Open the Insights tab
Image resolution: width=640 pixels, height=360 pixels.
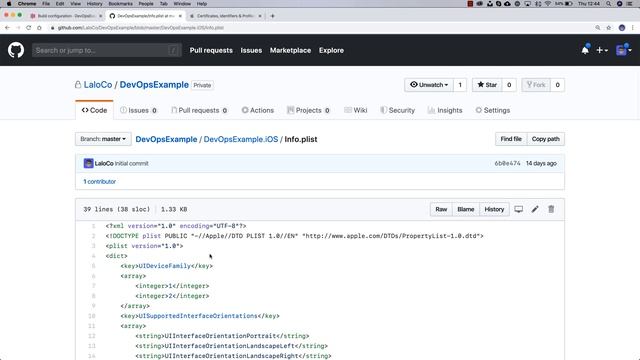point(445,110)
